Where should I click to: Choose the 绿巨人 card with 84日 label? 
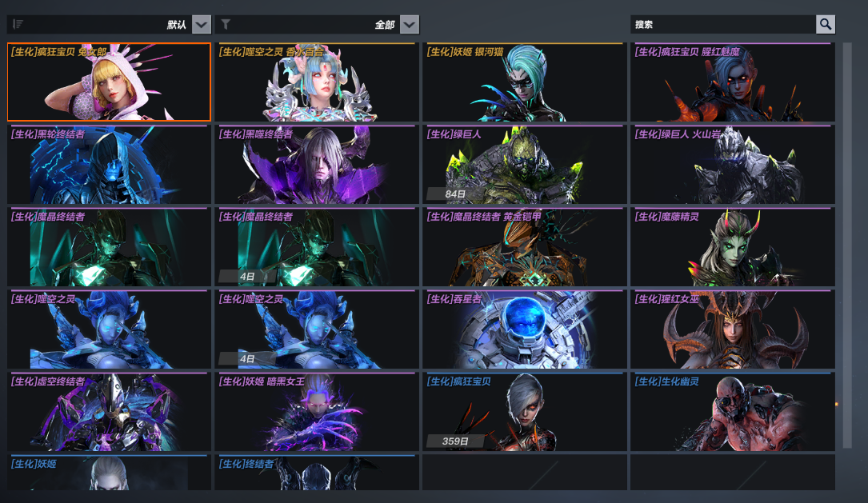(525, 165)
